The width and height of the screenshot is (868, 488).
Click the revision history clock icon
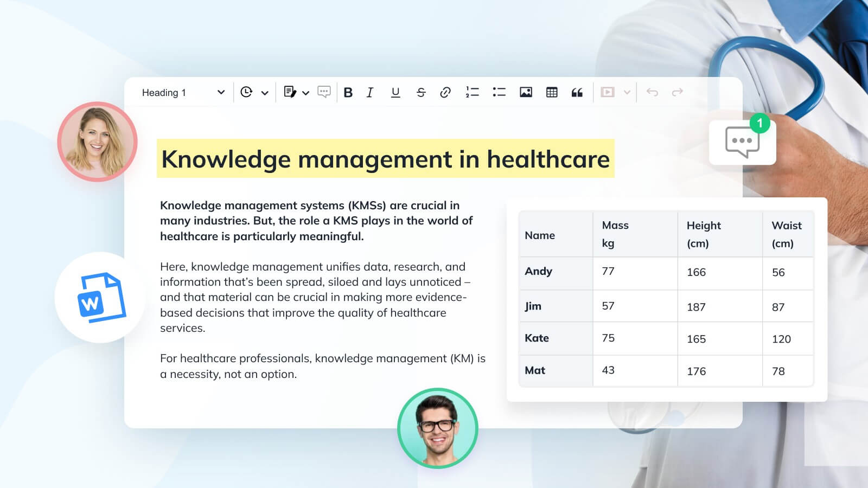coord(246,92)
